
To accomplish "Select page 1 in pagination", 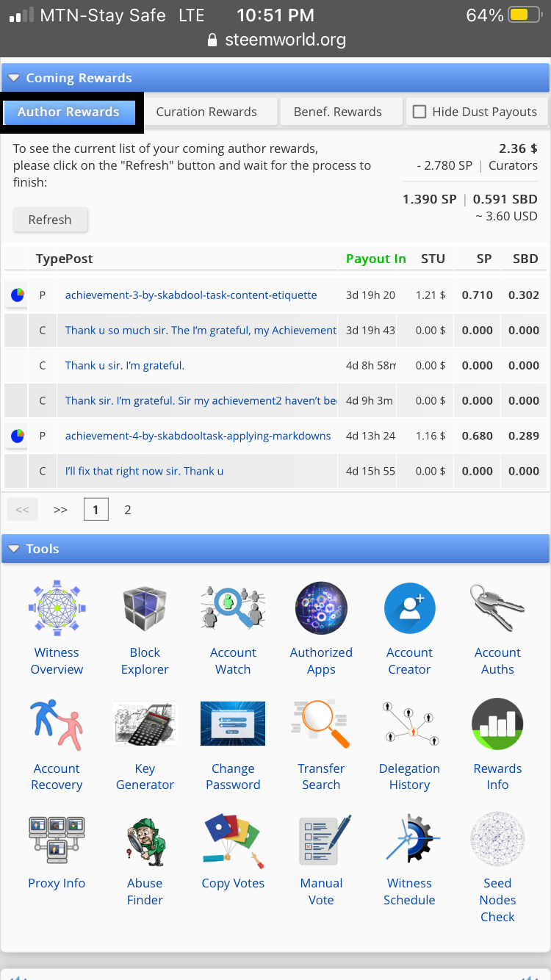I will (96, 510).
